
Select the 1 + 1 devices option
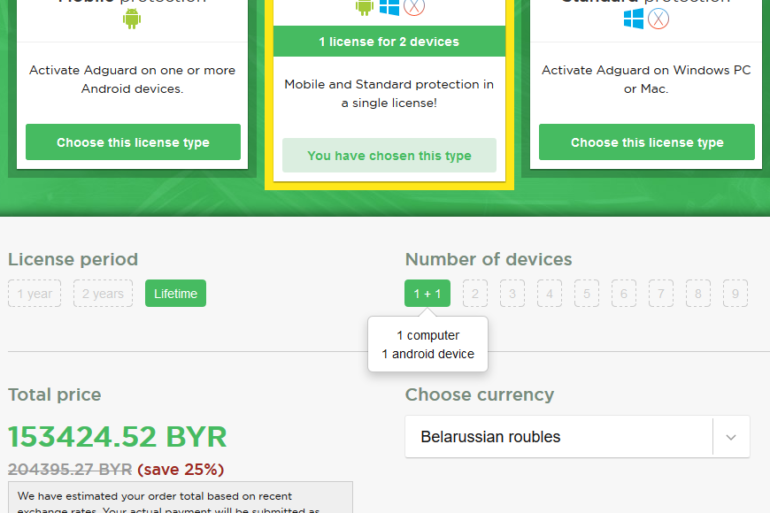427,294
